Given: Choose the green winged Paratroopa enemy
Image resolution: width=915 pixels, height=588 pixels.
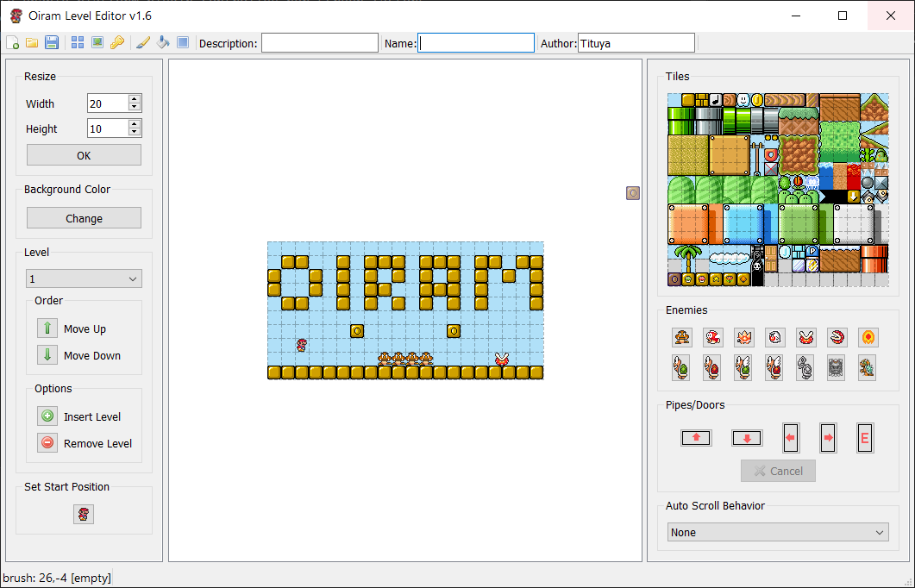Looking at the screenshot, I should [x=743, y=368].
